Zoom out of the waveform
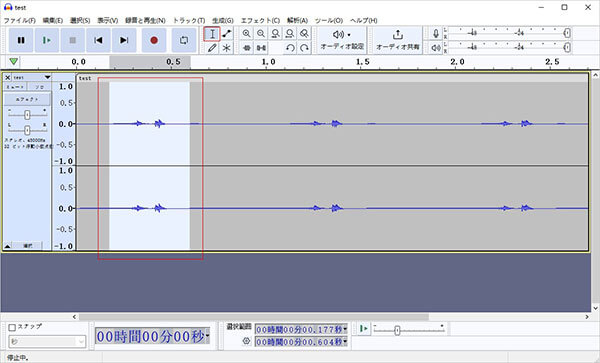Image resolution: width=600 pixels, height=363 pixels. pyautogui.click(x=261, y=34)
